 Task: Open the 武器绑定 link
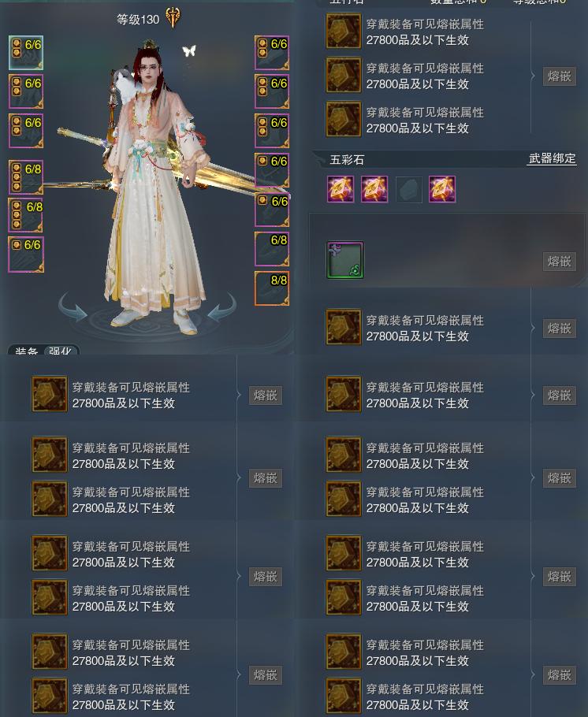click(x=552, y=158)
